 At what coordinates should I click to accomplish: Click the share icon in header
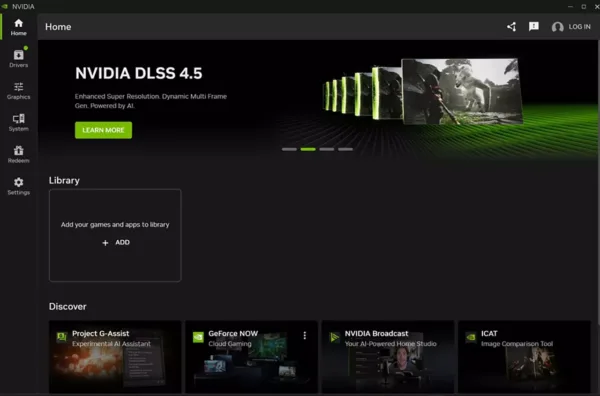(512, 26)
